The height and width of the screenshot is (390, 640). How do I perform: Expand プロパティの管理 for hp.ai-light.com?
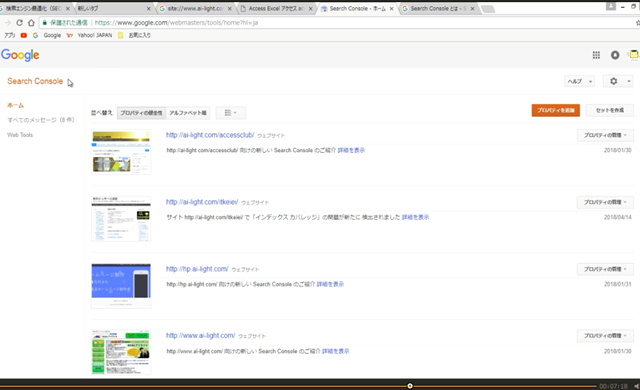(605, 269)
